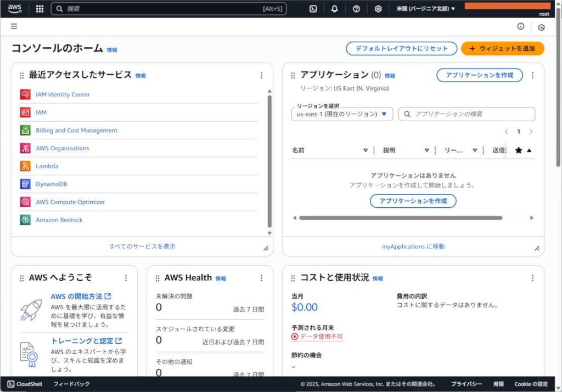Image resolution: width=562 pixels, height=392 pixels.
Task: Click the Amazon Bedrock icon
Action: (25, 220)
